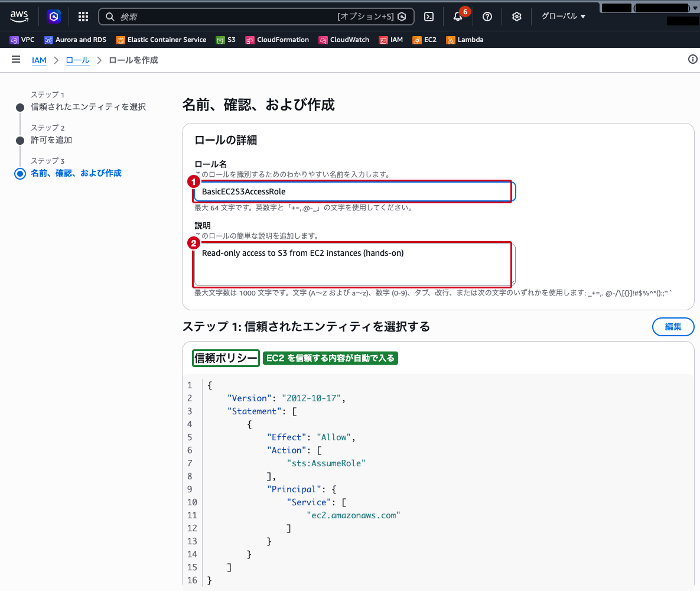Open notifications bell with 6 alerts

(458, 16)
